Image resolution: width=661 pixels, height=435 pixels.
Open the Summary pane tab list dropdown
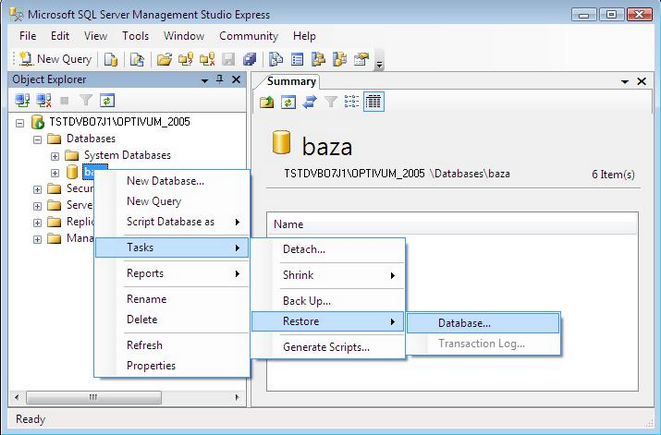click(625, 82)
